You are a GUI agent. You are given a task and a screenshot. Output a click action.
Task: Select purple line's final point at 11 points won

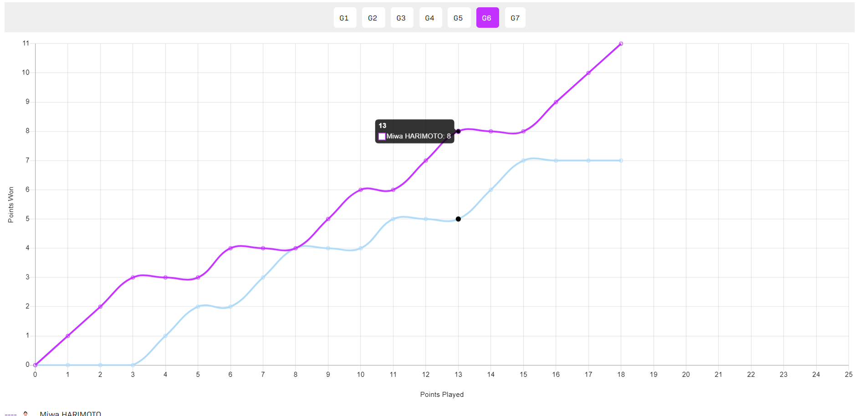[x=621, y=44]
